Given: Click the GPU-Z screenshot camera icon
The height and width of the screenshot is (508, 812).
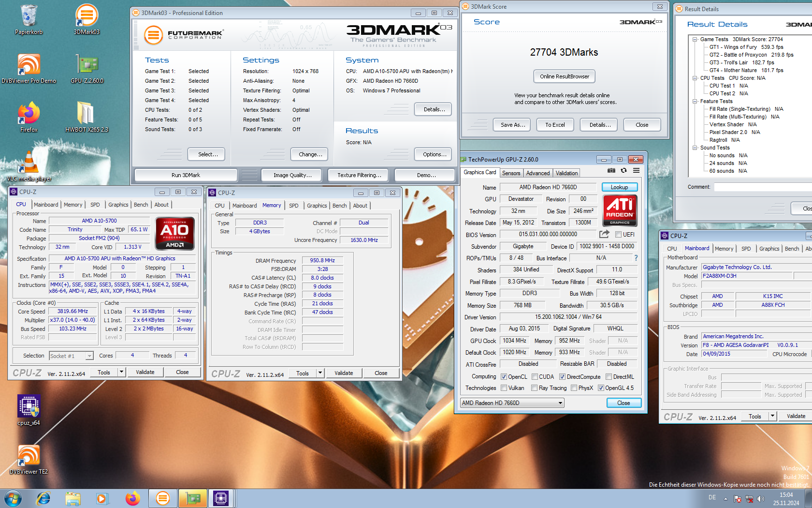Looking at the screenshot, I should (611, 170).
